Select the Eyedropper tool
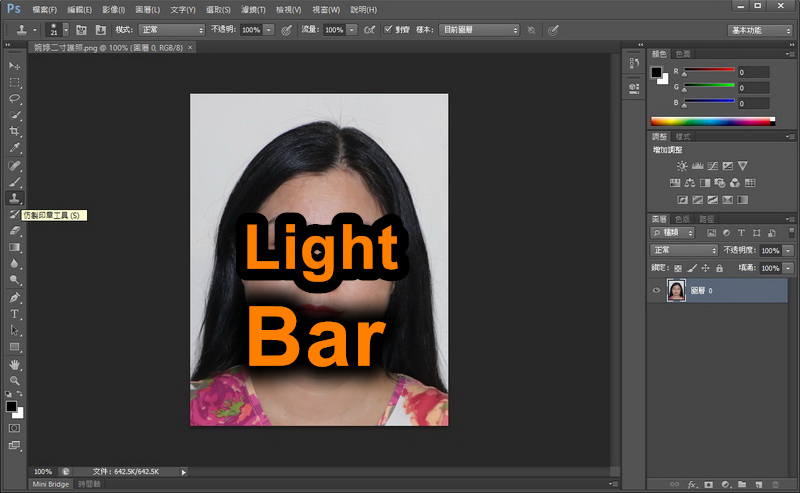Screen dimensions: 800x493 (x=15, y=148)
